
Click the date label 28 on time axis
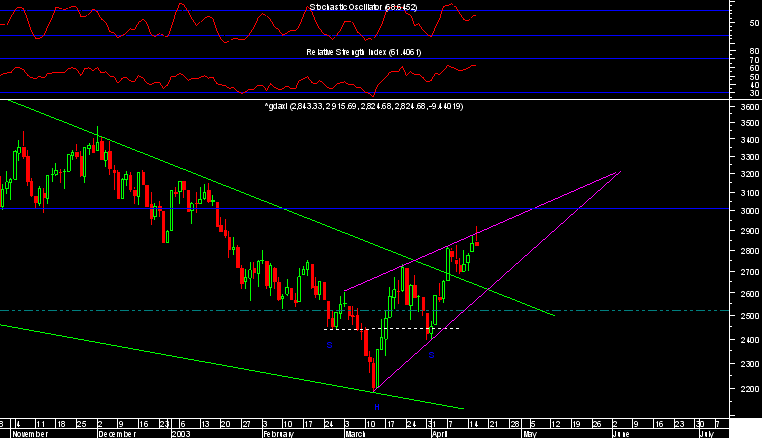point(515,424)
